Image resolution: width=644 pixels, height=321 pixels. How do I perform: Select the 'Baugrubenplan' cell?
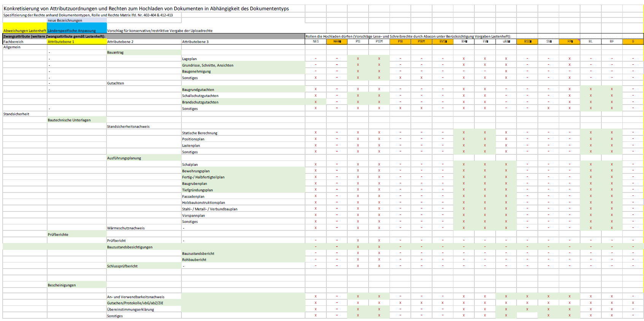tap(243, 184)
